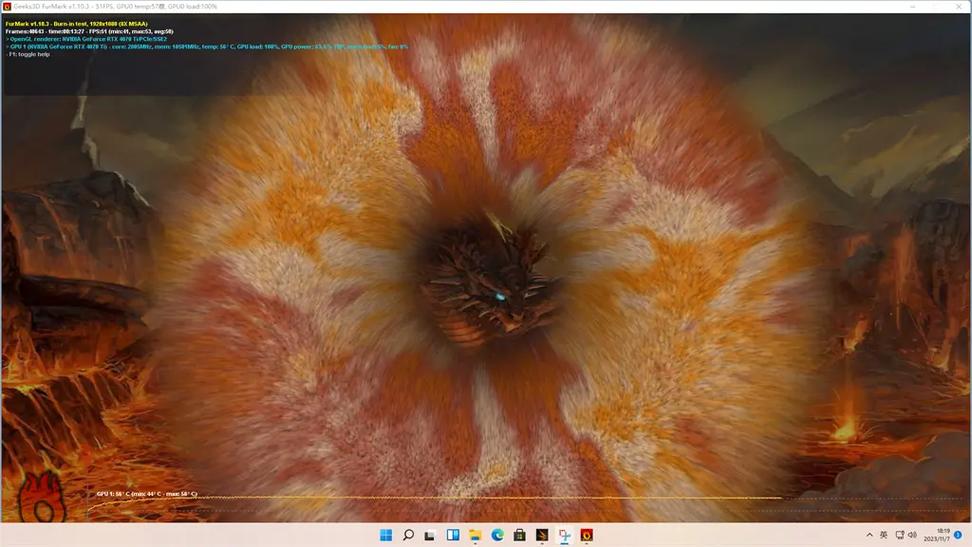Open the notification badge in the tray
972x547 pixels.
click(958, 535)
